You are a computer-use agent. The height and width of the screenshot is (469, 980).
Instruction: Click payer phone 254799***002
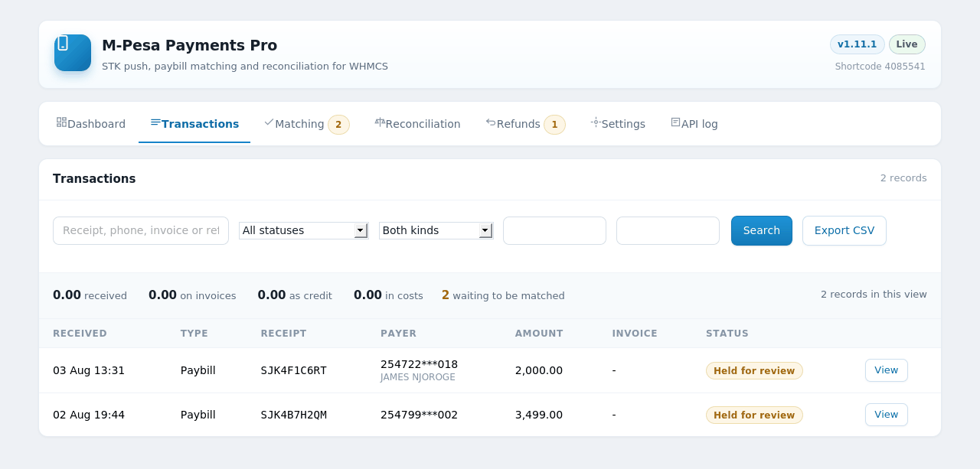(x=419, y=415)
